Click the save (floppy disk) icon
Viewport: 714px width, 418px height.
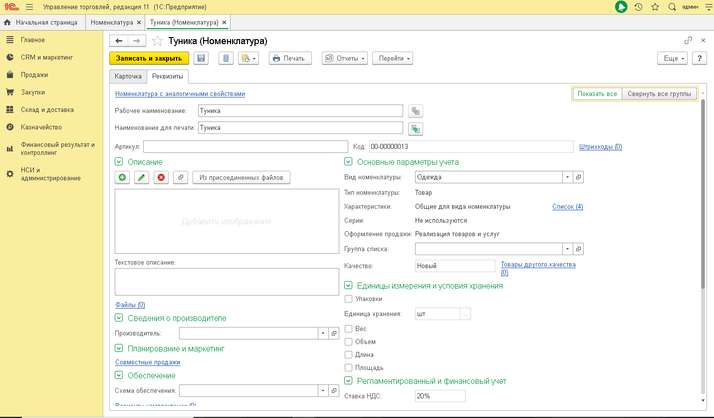point(202,59)
